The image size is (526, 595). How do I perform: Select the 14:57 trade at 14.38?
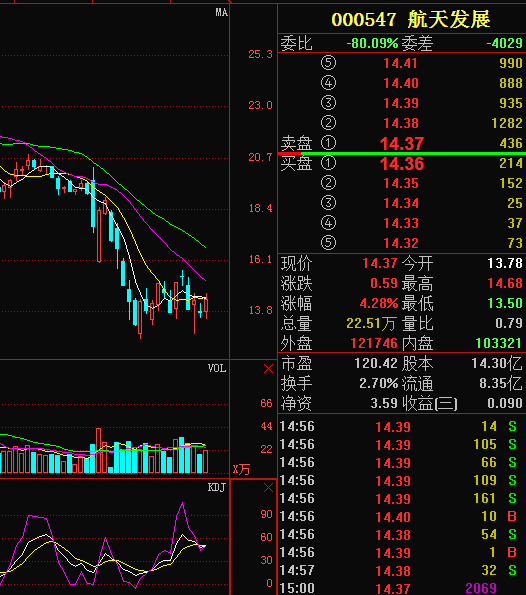coord(402,570)
